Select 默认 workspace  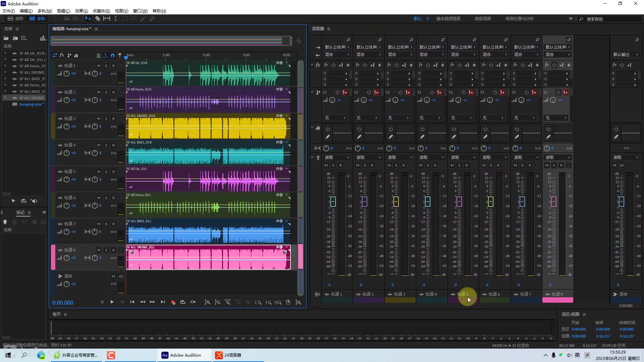tap(418, 18)
